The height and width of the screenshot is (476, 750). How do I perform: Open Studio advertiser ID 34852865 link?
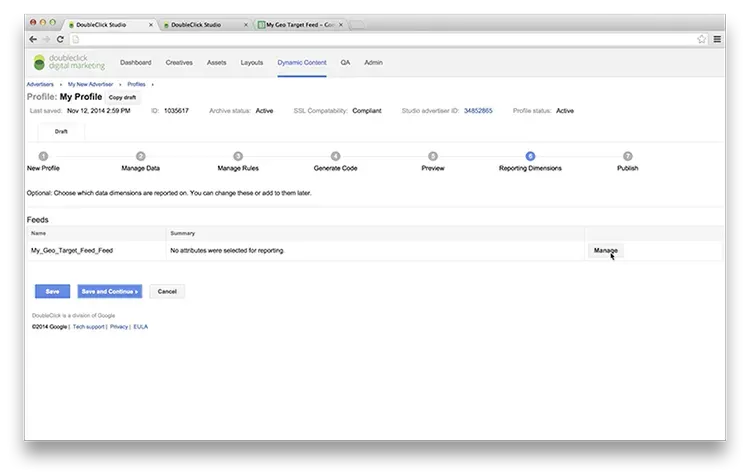click(x=478, y=110)
